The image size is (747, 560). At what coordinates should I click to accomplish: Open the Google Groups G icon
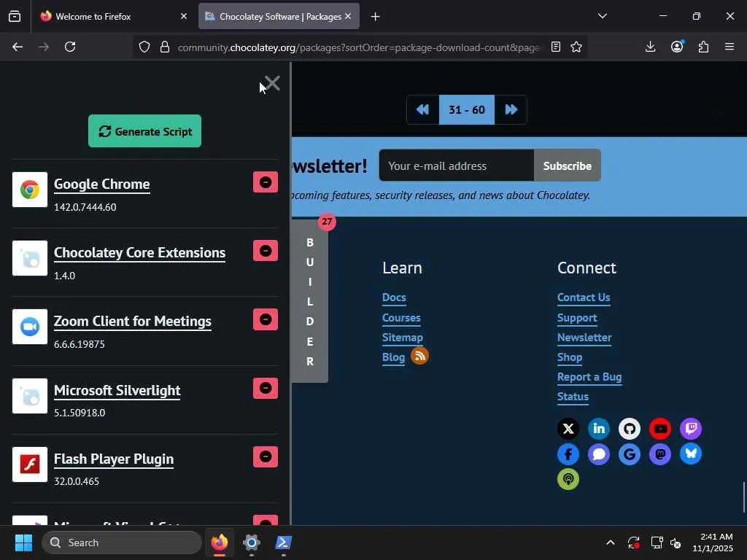(630, 454)
